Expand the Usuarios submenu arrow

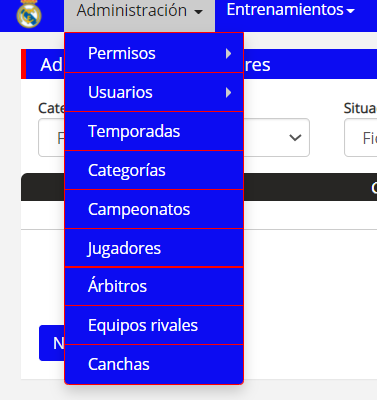pyautogui.click(x=228, y=92)
